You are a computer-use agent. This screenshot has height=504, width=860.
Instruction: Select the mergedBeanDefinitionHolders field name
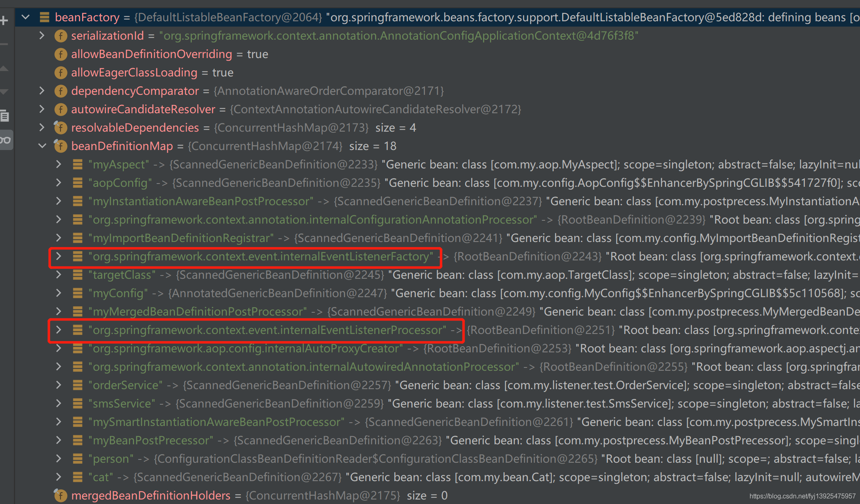(151, 495)
